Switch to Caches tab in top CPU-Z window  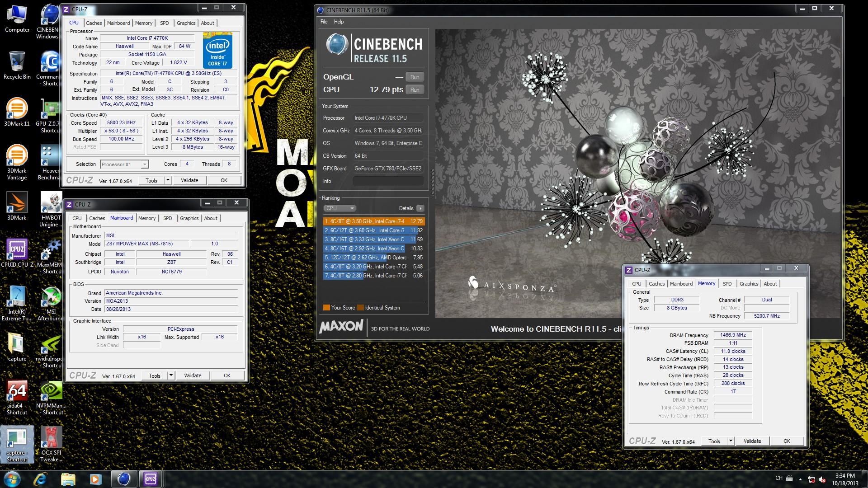[x=94, y=23]
